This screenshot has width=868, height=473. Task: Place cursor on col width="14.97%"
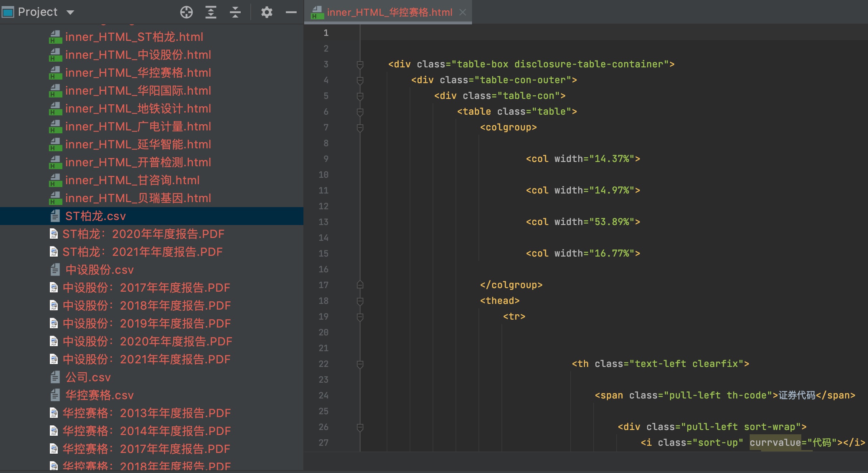pyautogui.click(x=583, y=190)
